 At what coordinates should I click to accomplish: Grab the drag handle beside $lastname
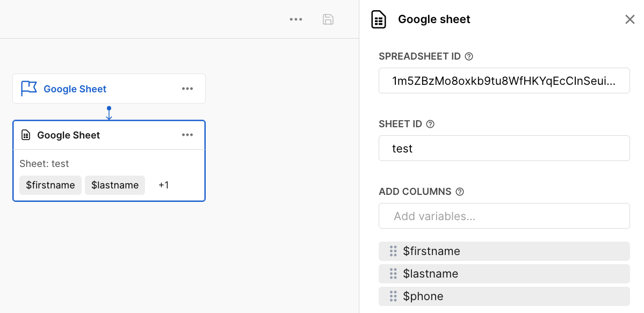393,274
